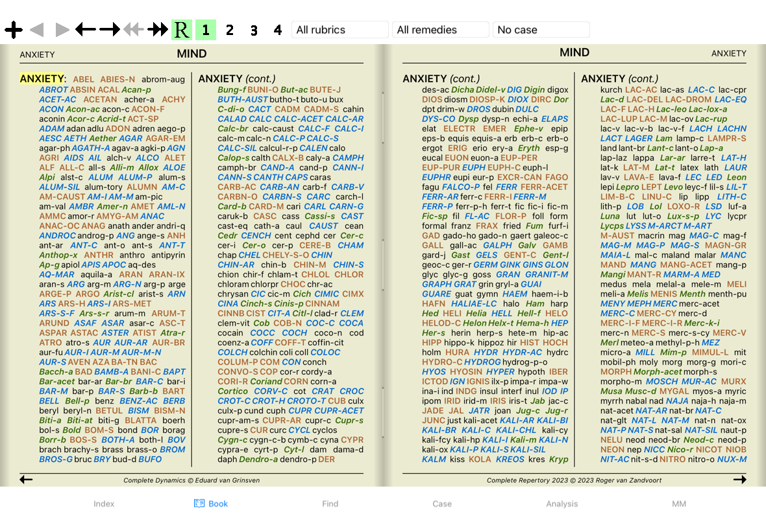Click remedy ABEL in Anxiety rubric
766x532 pixels.
point(84,79)
